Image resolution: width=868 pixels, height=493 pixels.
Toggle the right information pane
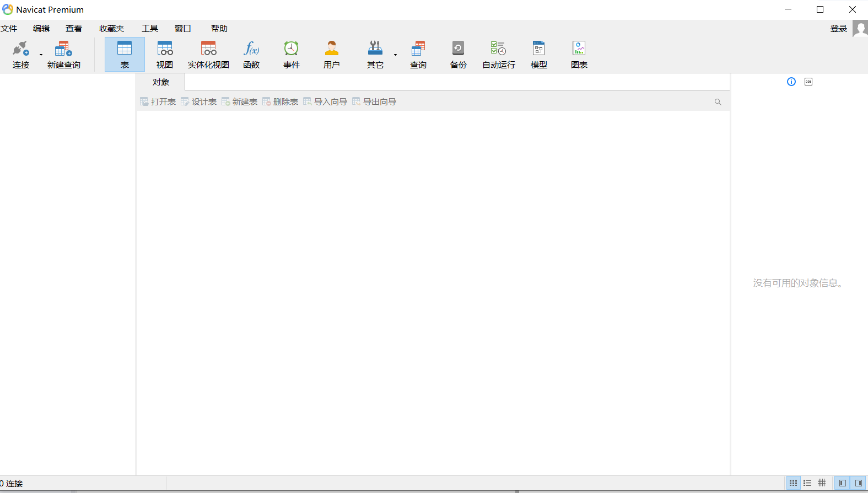click(x=858, y=483)
